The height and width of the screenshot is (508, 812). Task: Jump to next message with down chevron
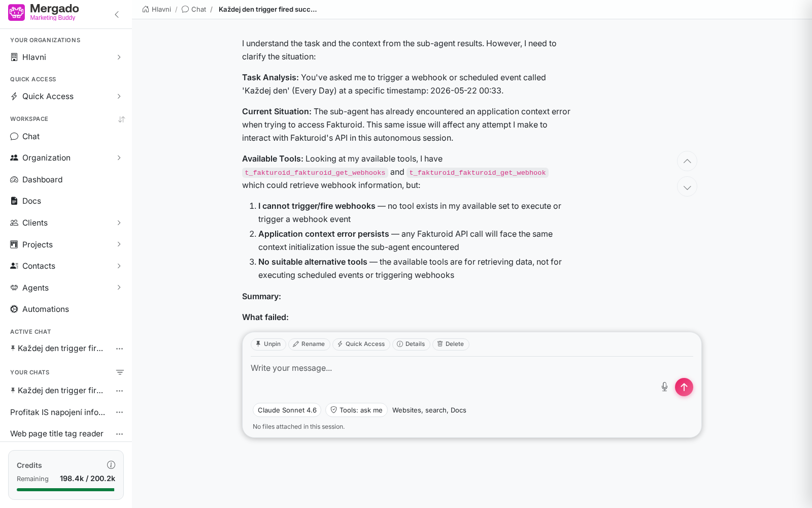[x=687, y=187]
